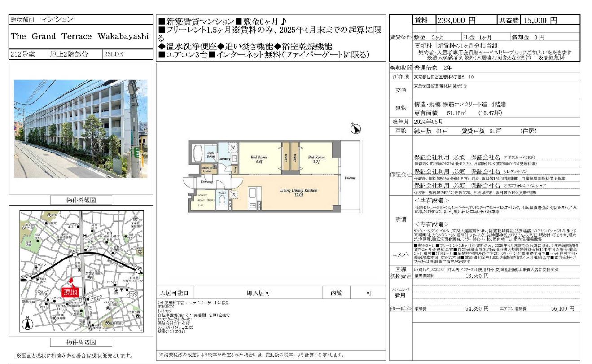Screen dimensions: 592x364
Task: Open the building exterior photo
Action: coord(80,129)
